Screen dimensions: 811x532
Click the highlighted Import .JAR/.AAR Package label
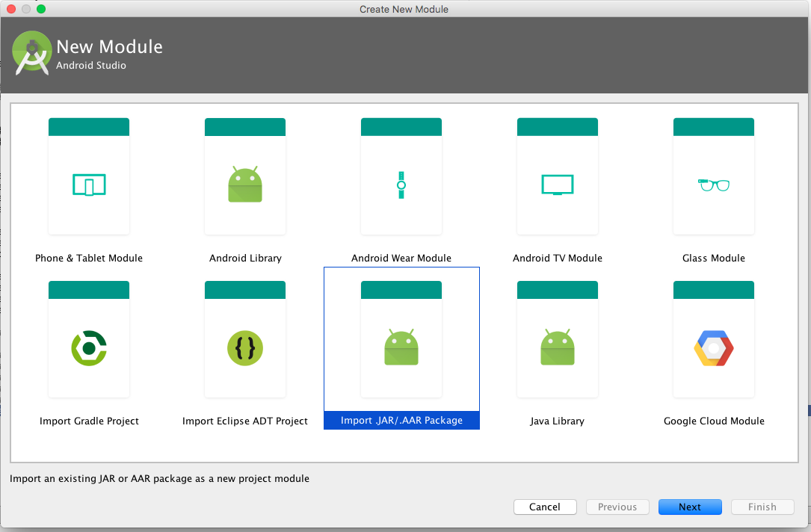tap(401, 420)
